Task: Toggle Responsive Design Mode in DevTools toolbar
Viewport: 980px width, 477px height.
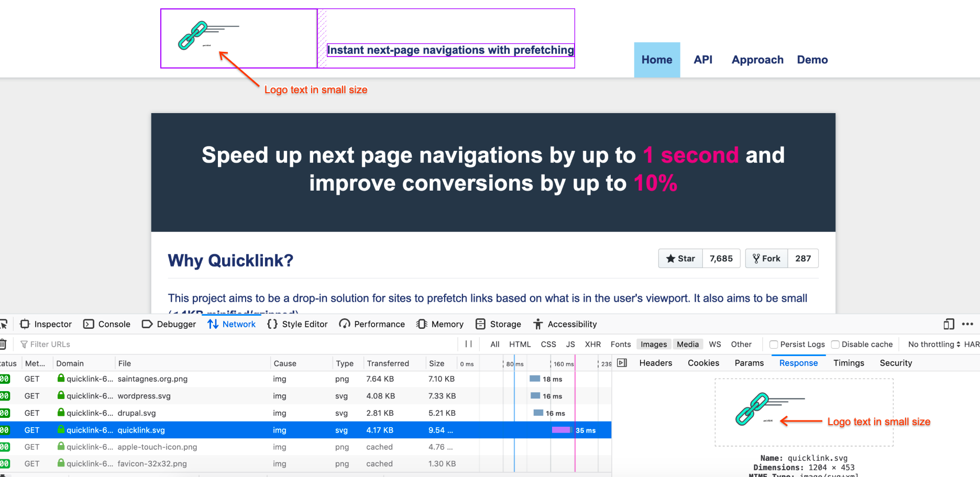Action: coord(949,324)
